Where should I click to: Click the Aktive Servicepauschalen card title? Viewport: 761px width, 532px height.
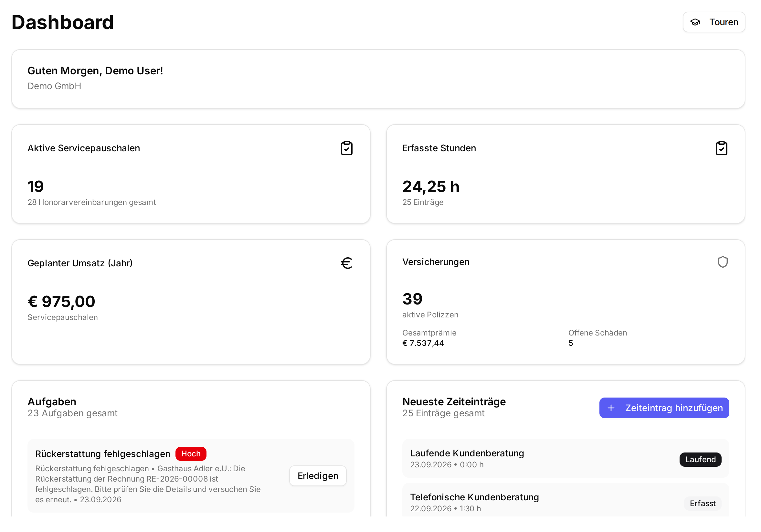[84, 148]
